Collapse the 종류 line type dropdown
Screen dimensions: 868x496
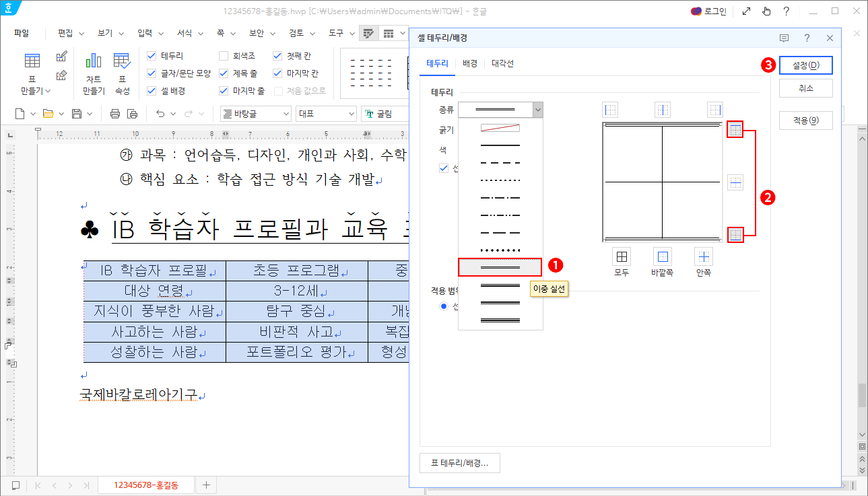pyautogui.click(x=537, y=109)
